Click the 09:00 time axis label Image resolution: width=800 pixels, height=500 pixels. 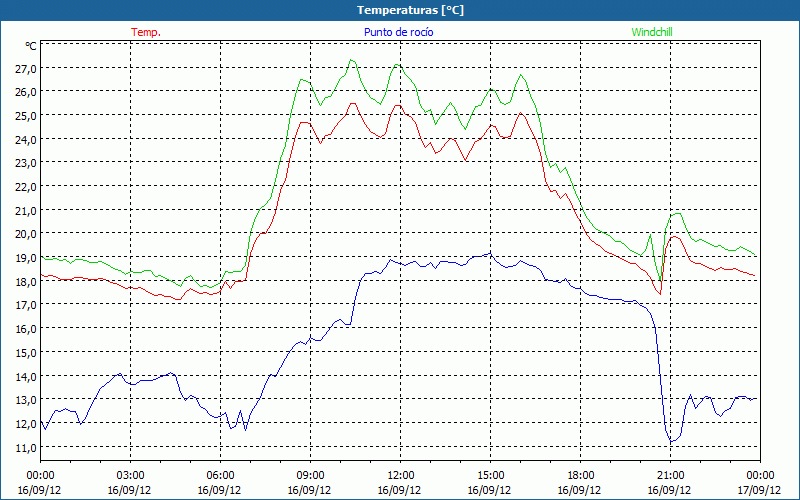point(311,476)
